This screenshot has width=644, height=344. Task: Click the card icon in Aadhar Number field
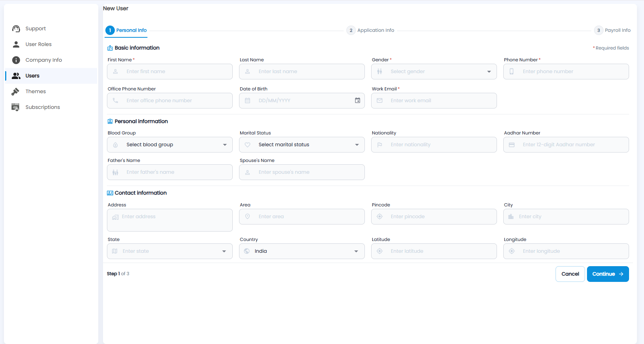tap(512, 145)
